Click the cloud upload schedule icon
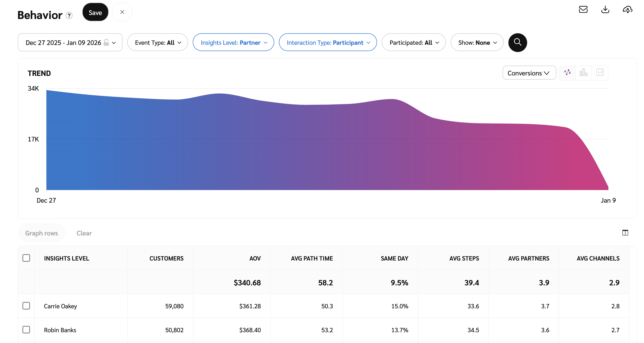Image resolution: width=644 pixels, height=343 pixels. [x=627, y=10]
